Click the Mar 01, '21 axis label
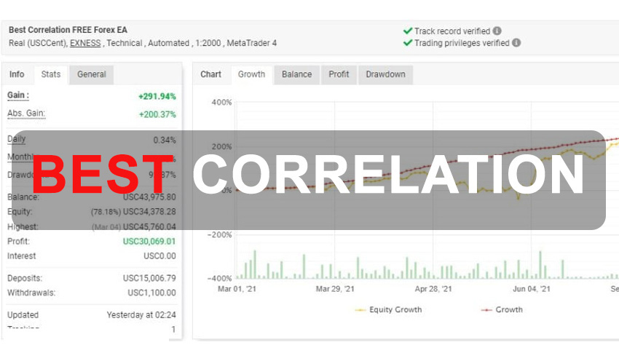619x364 pixels. point(237,289)
